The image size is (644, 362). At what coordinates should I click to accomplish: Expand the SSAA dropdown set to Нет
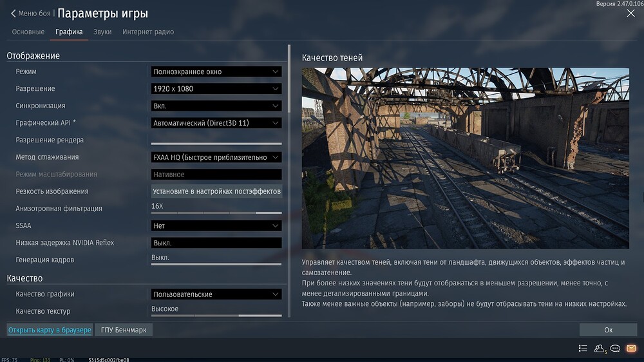(216, 225)
